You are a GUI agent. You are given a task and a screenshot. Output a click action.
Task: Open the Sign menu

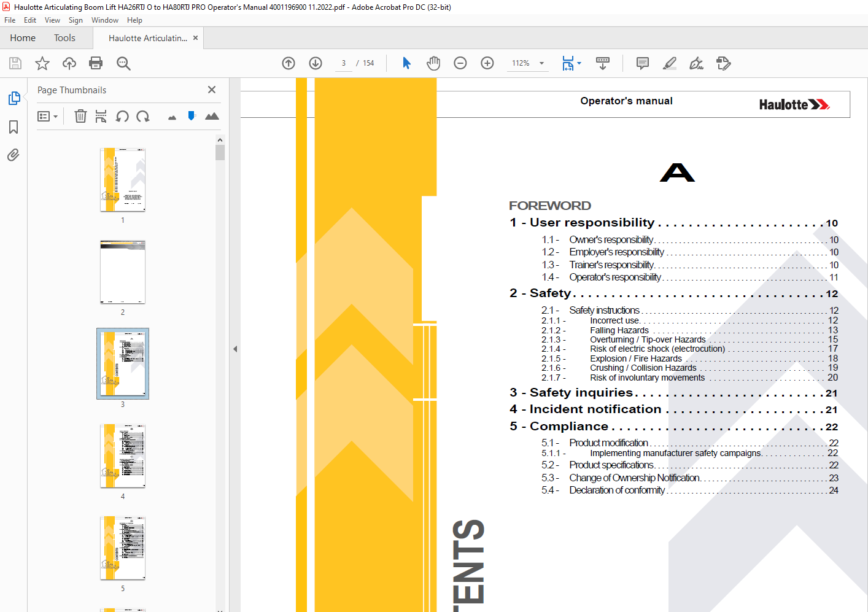pos(76,20)
